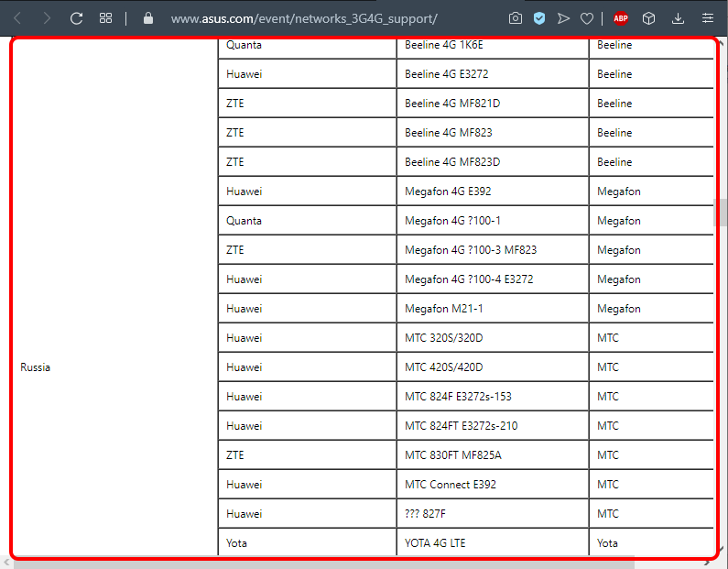Select 'Megafon 4G ?100-4 E3272' cell
The height and width of the screenshot is (569, 728).
point(493,279)
